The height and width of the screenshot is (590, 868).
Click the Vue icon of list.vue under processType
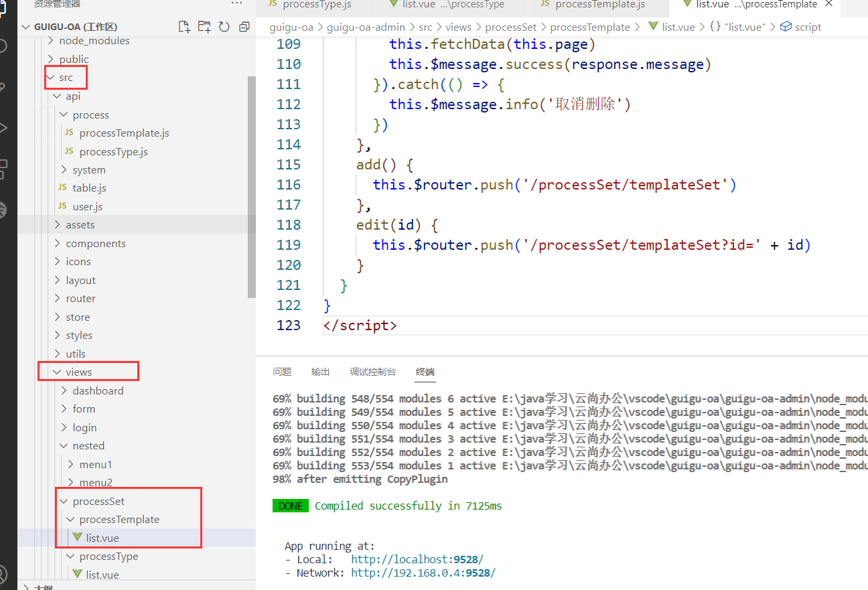coord(78,574)
